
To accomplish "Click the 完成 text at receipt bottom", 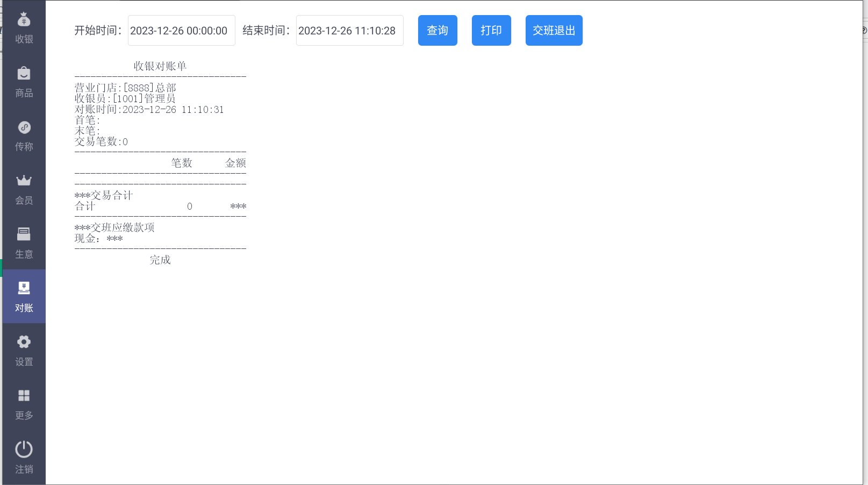I will pyautogui.click(x=160, y=260).
